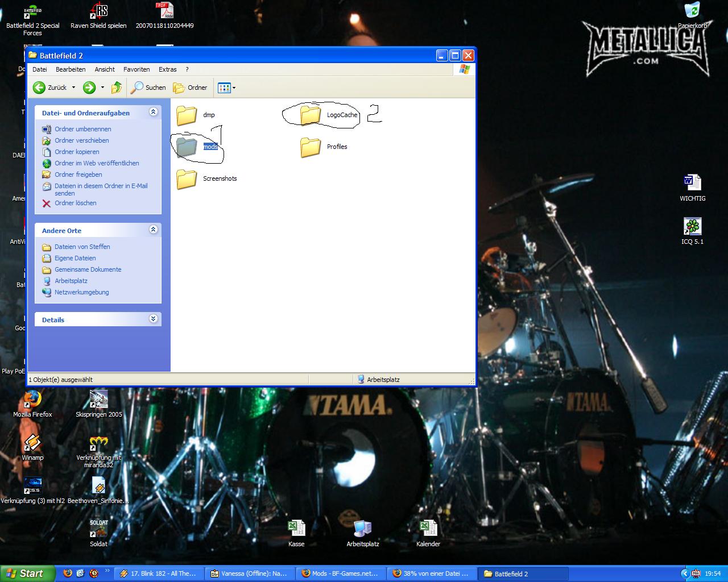This screenshot has width=728, height=582.
Task: Go up one folder level
Action: pos(117,88)
